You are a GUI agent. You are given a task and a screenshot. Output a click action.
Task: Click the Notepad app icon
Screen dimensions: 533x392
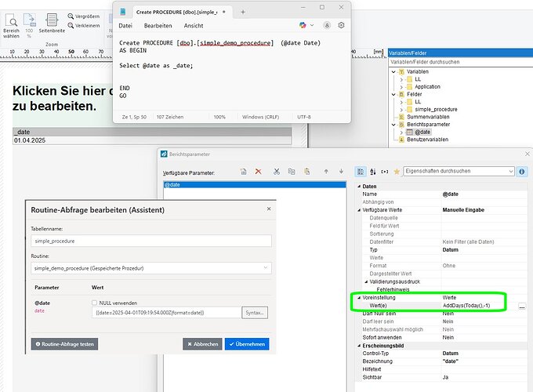coord(123,12)
